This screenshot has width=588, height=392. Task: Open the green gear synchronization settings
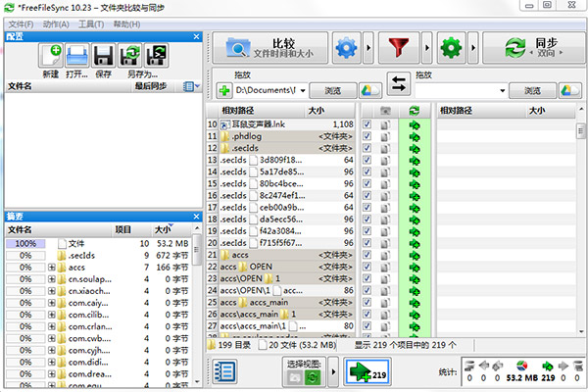pyautogui.click(x=452, y=47)
